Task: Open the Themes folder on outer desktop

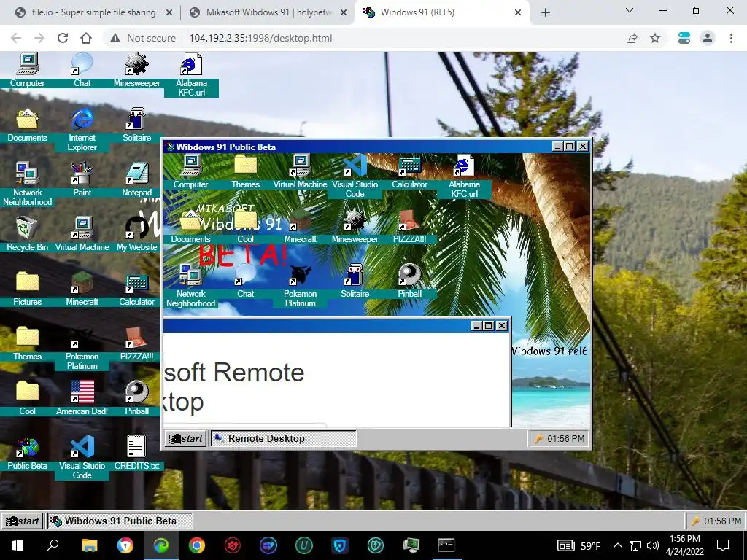Action: coord(27,344)
